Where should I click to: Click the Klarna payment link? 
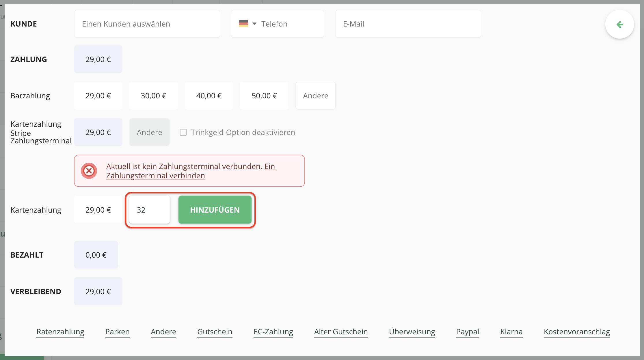click(x=511, y=332)
